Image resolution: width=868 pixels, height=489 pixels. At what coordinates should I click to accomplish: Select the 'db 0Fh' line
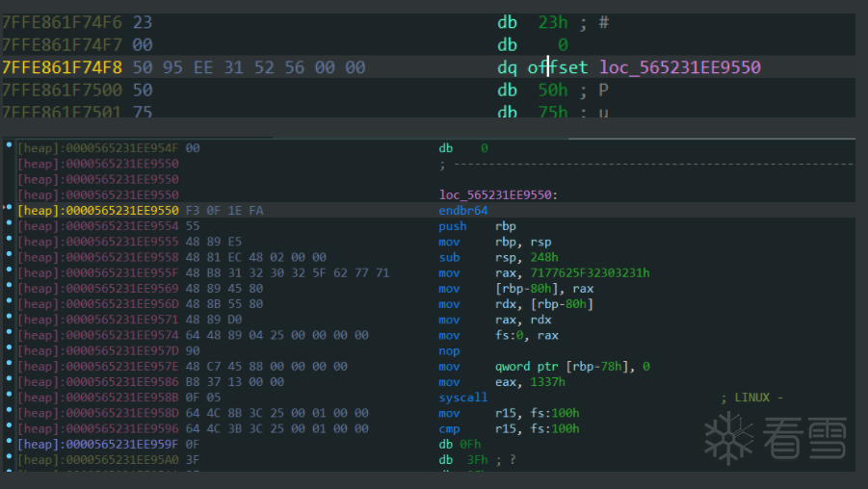tap(460, 444)
